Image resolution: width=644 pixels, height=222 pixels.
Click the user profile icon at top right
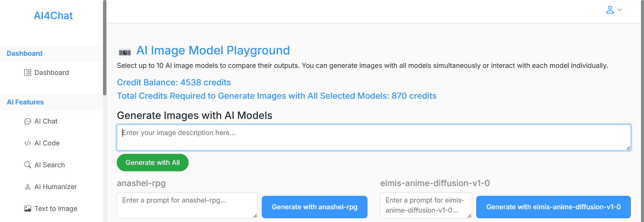click(x=610, y=10)
